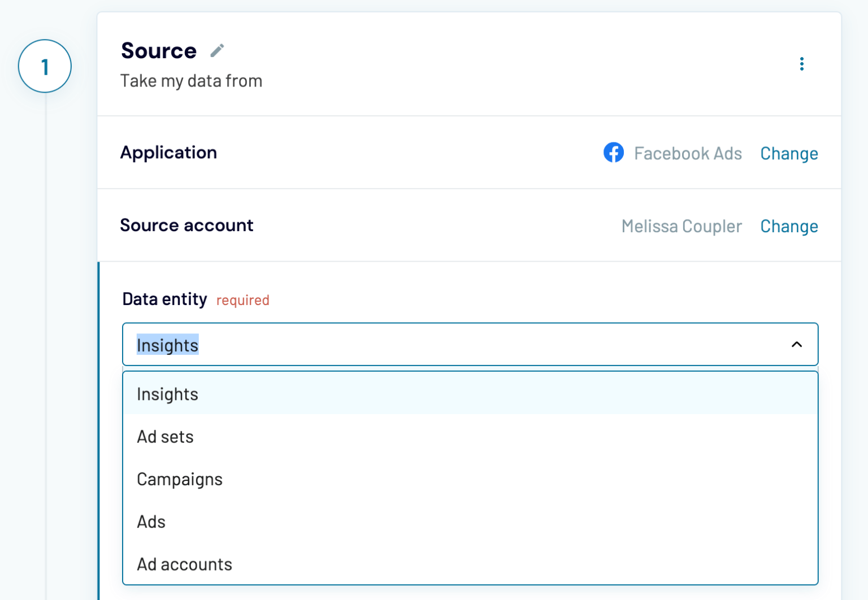Click the Source account label
The image size is (868, 600).
point(186,225)
